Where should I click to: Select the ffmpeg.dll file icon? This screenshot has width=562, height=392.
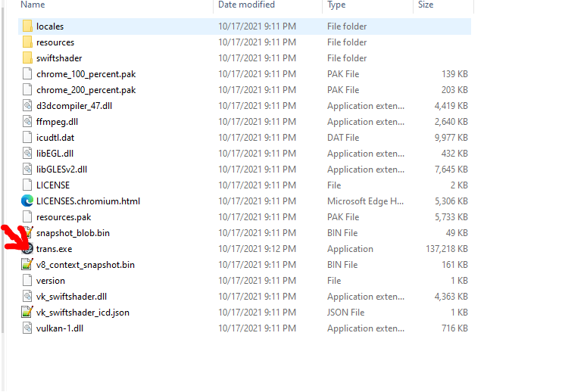pos(27,122)
